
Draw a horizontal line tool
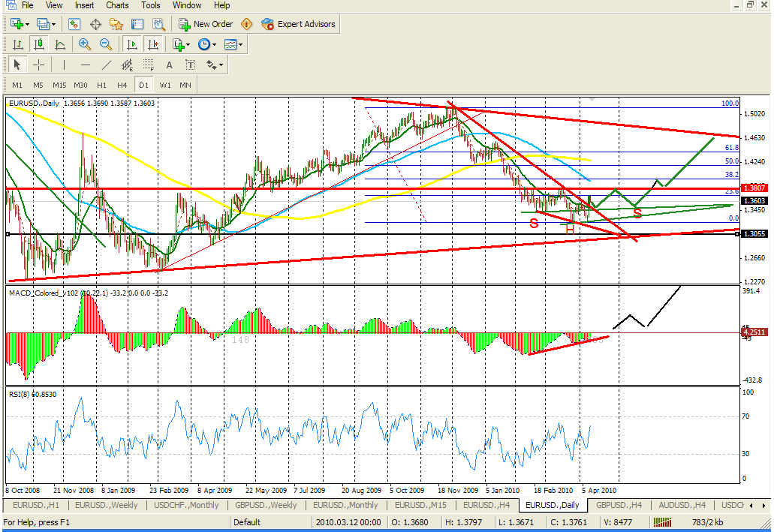point(85,65)
